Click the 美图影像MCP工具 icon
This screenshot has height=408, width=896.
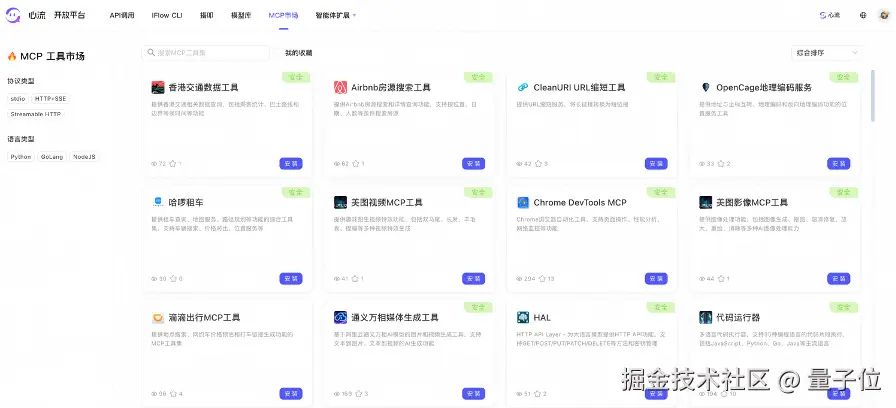coord(706,202)
